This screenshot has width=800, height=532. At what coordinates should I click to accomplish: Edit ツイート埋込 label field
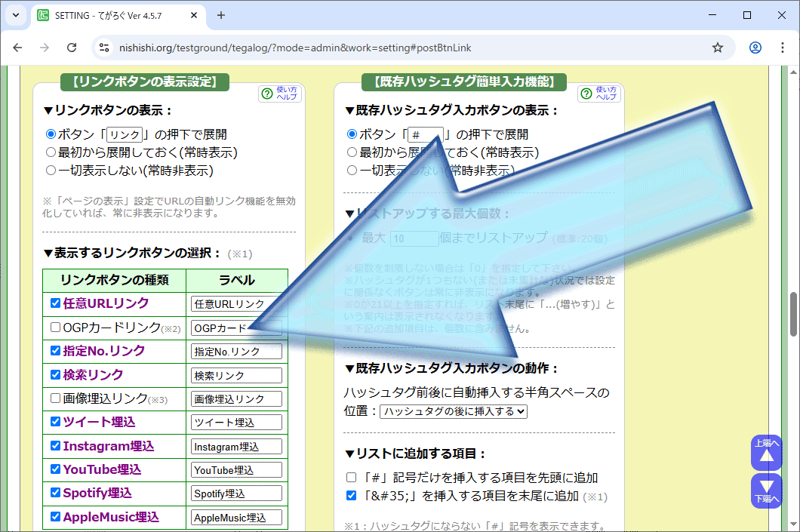click(237, 423)
